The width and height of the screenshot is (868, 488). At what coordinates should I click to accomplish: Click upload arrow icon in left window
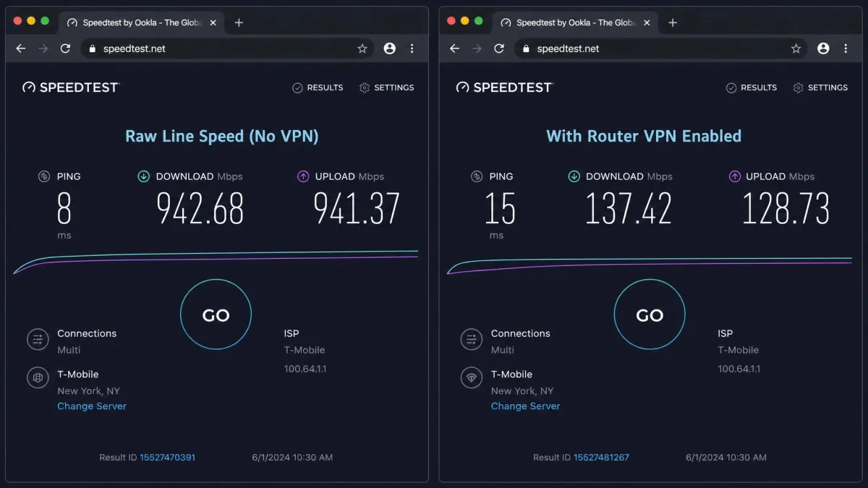tap(302, 176)
